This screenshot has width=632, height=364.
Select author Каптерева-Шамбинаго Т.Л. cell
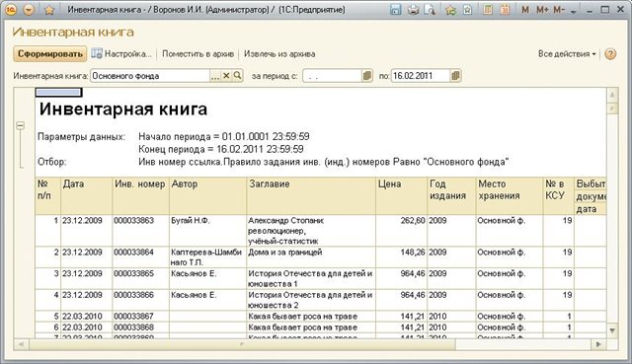coord(208,257)
